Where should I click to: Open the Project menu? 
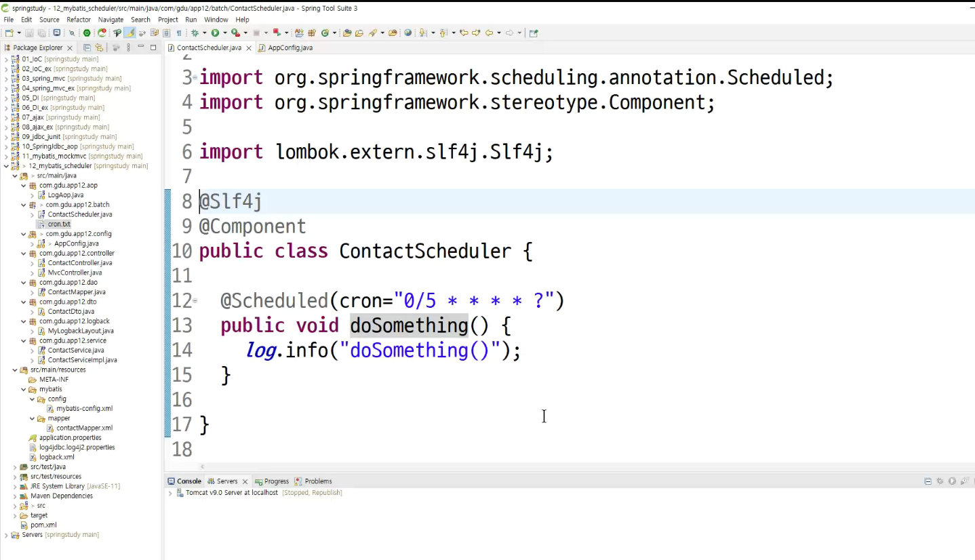(167, 20)
